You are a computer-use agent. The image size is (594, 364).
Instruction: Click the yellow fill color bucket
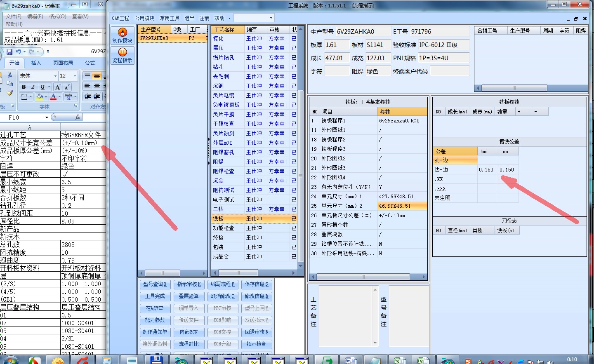click(40, 97)
